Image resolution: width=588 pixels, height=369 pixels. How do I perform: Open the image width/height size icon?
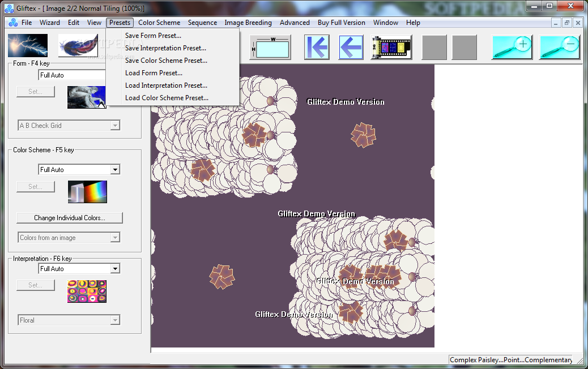click(270, 47)
